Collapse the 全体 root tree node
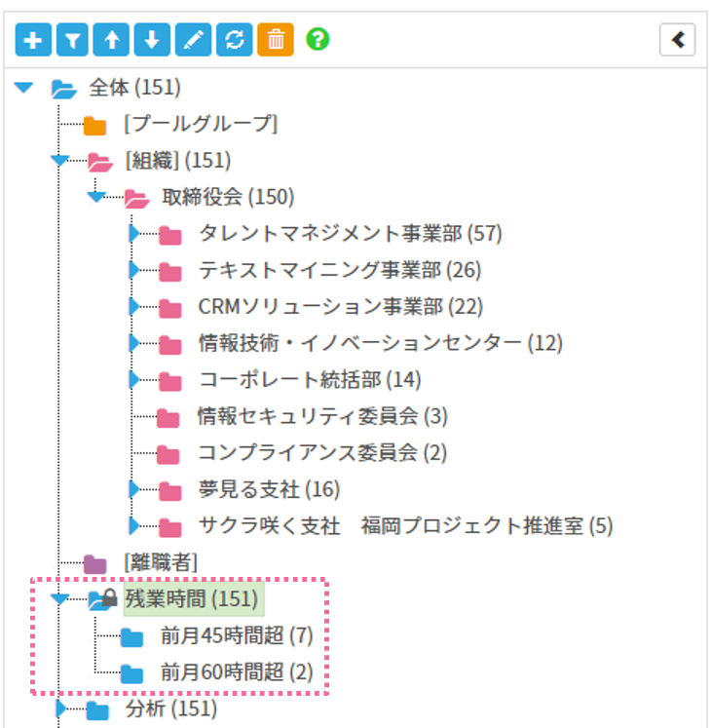 pos(25,89)
